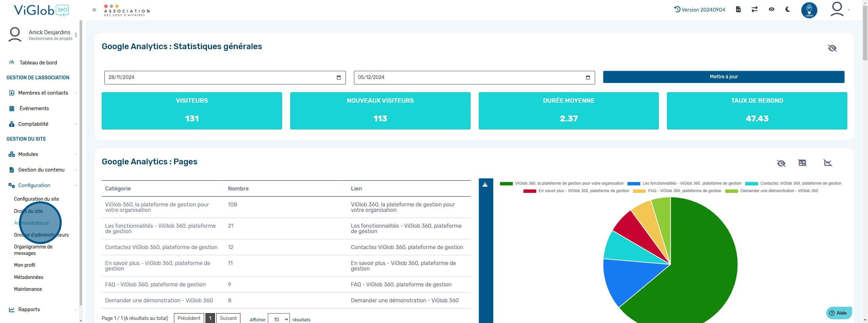Screen dimensions: 868x323
Task: Click the Comptabilité money bag icon
Action: (12, 124)
